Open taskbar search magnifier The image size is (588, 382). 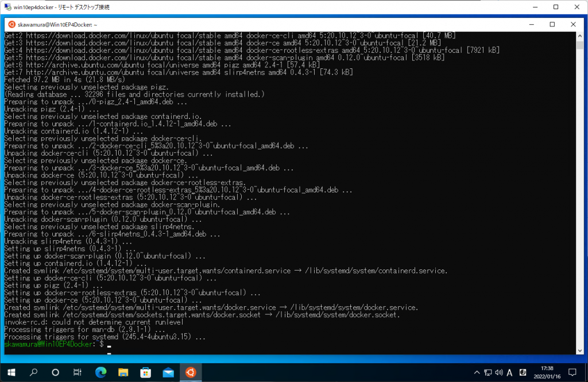click(33, 372)
